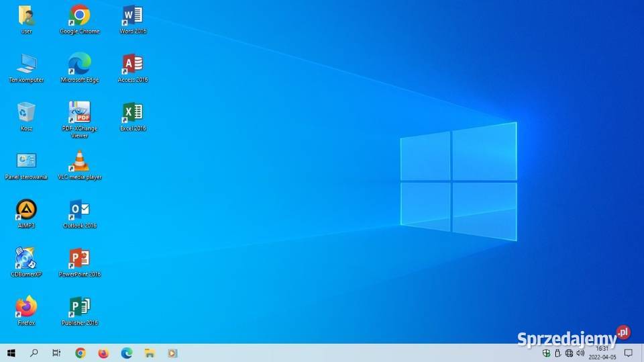Open the Windows Start menu

coord(11,353)
